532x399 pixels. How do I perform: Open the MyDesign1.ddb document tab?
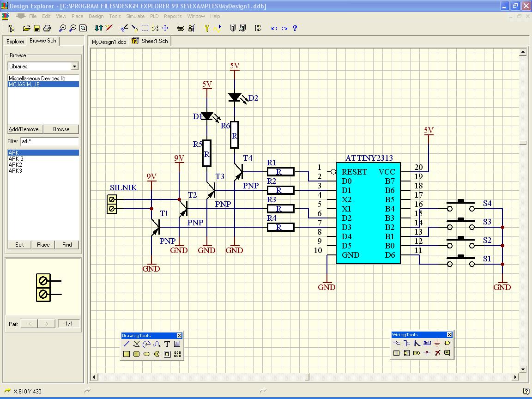(109, 42)
